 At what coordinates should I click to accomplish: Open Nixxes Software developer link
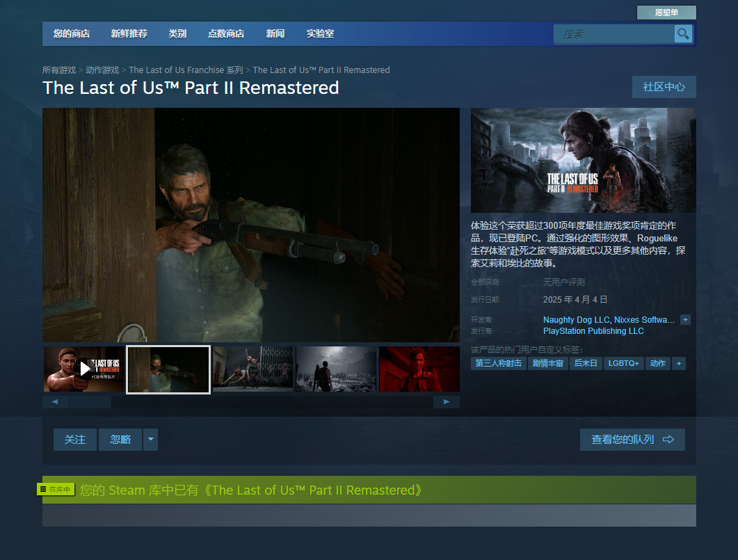pyautogui.click(x=644, y=320)
